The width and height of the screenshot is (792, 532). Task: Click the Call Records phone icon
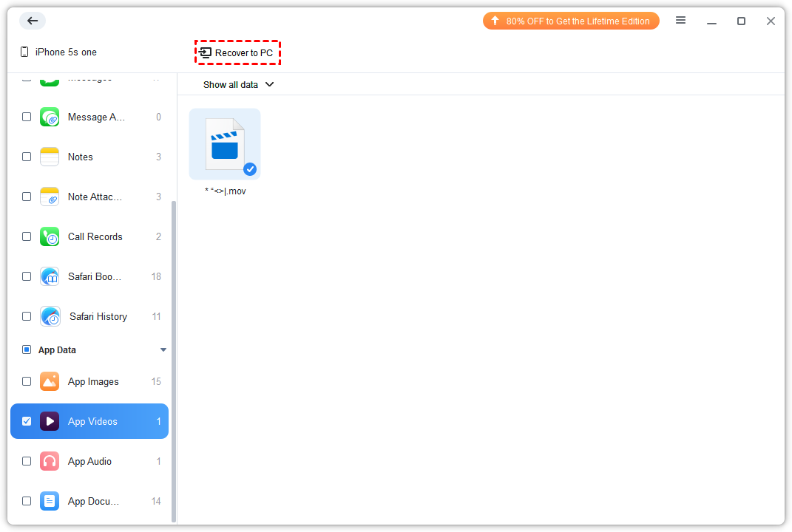[x=50, y=236]
